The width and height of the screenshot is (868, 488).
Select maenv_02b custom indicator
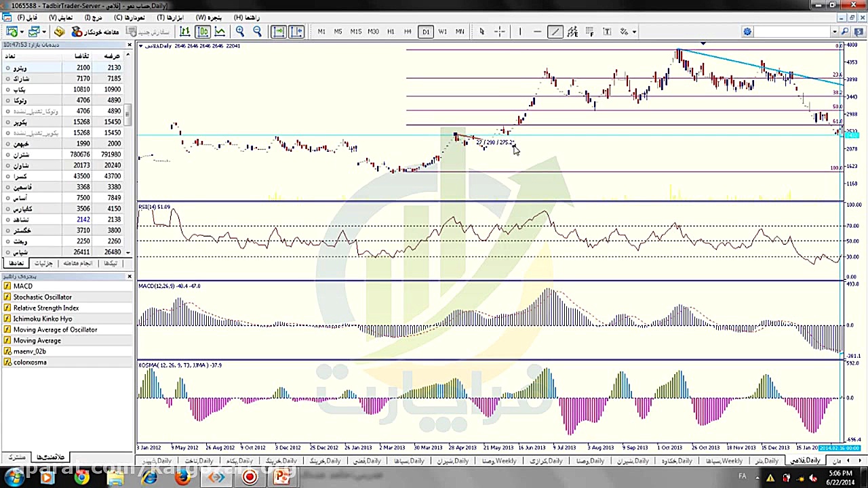point(30,351)
